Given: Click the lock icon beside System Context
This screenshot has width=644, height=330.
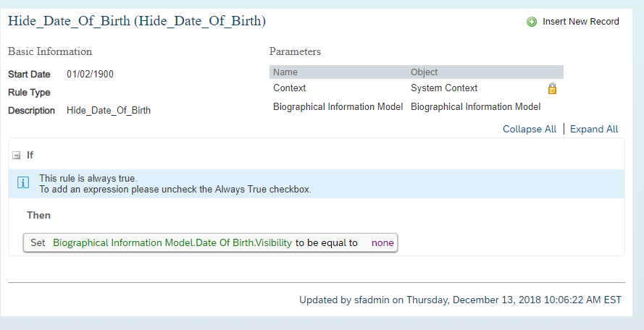Looking at the screenshot, I should 552,88.
